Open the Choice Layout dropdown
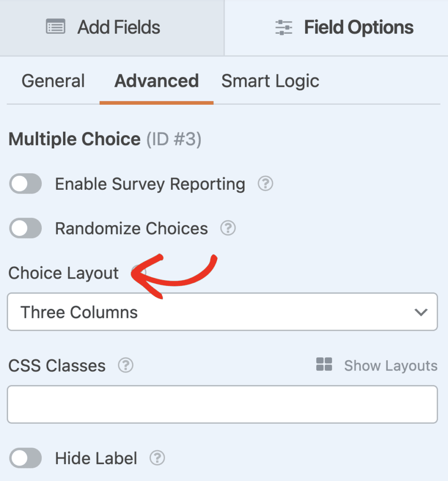This screenshot has height=481, width=448. (222, 312)
